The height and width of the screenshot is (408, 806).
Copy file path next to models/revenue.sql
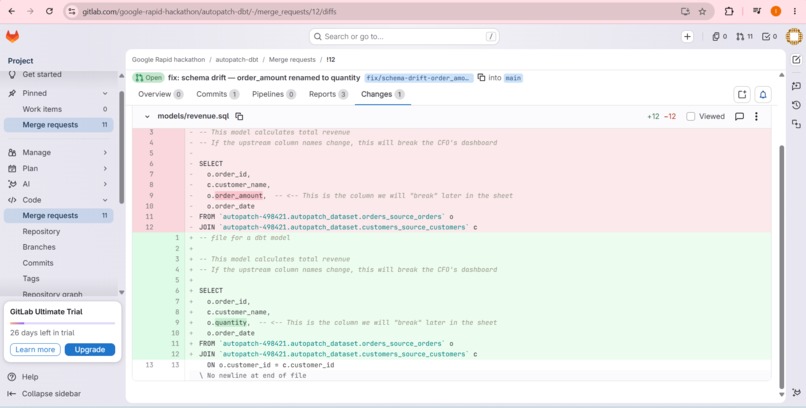pos(239,117)
